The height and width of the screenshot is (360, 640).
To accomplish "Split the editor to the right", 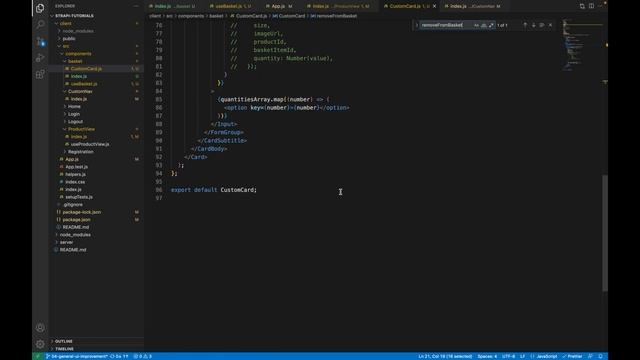I will point(591,6).
